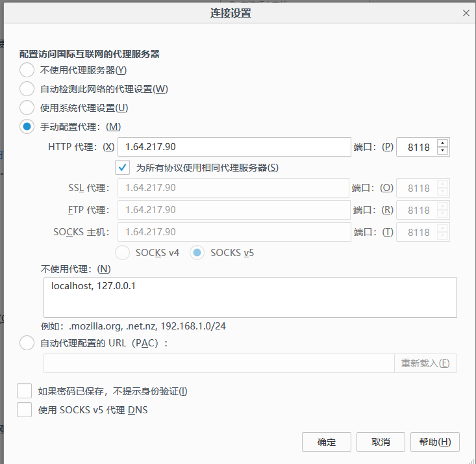Click the FTP 代理 address field
Screen dimensions: 476x464
(234, 210)
